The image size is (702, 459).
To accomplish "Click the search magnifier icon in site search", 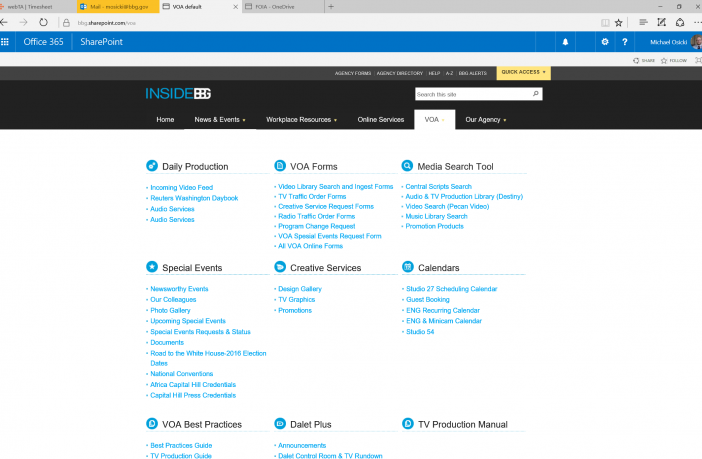I will [535, 94].
